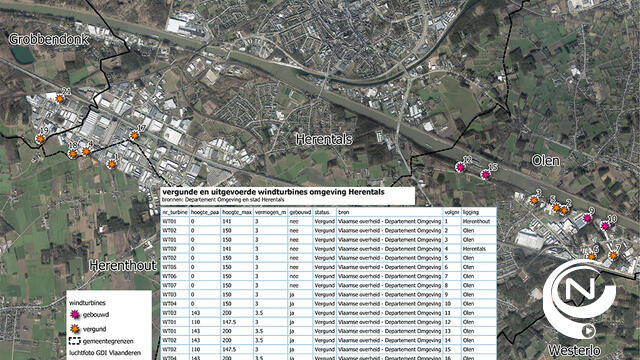
Task: Click gebouwd 'ja' in volgnr 9 row
Action: (x=292, y=294)
